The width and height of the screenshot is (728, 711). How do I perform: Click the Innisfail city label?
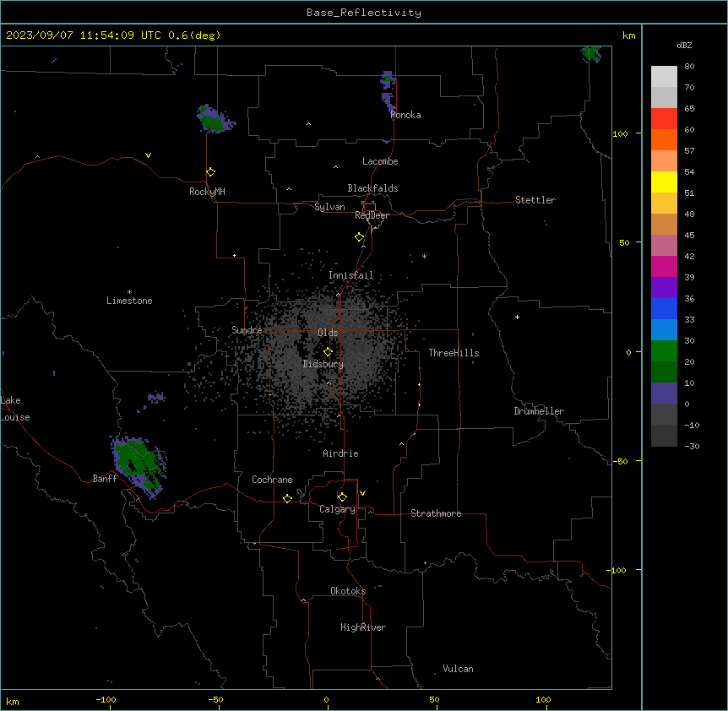point(350,275)
